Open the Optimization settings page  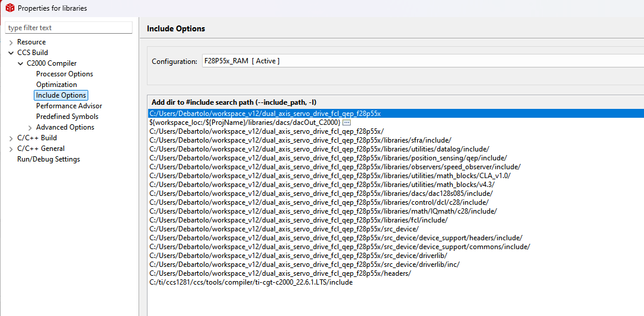click(56, 85)
